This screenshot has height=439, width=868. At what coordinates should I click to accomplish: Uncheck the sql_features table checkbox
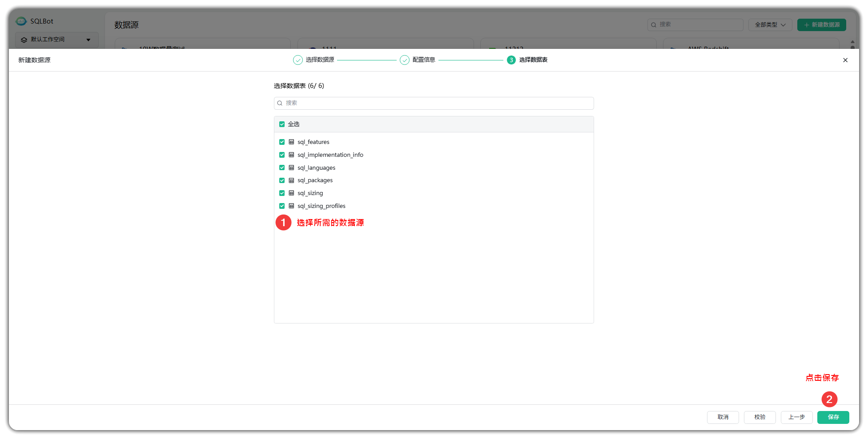coord(282,142)
